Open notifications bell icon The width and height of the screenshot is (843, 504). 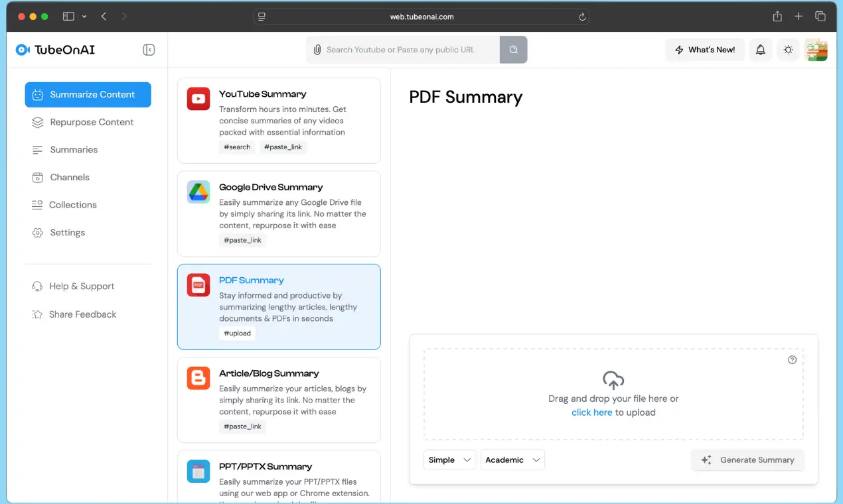761,50
